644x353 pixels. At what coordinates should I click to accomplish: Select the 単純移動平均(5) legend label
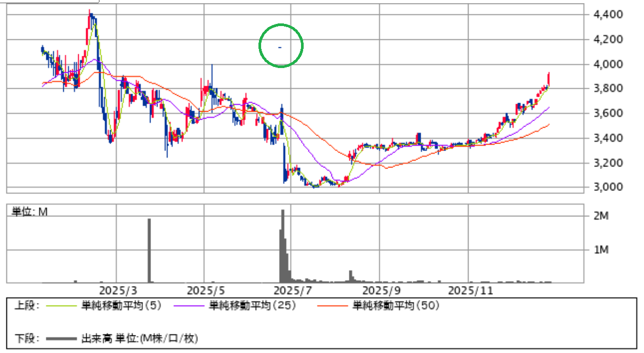click(121, 306)
